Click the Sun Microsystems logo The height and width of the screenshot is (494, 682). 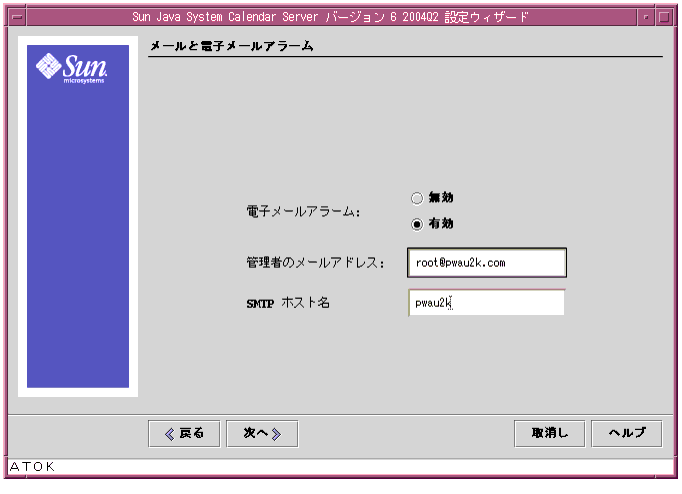72,68
